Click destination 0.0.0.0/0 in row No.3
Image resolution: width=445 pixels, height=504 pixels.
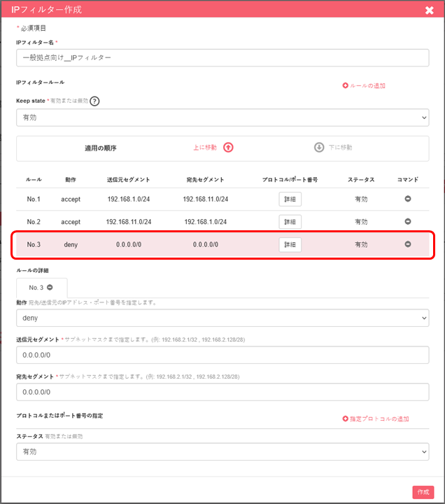coord(206,245)
